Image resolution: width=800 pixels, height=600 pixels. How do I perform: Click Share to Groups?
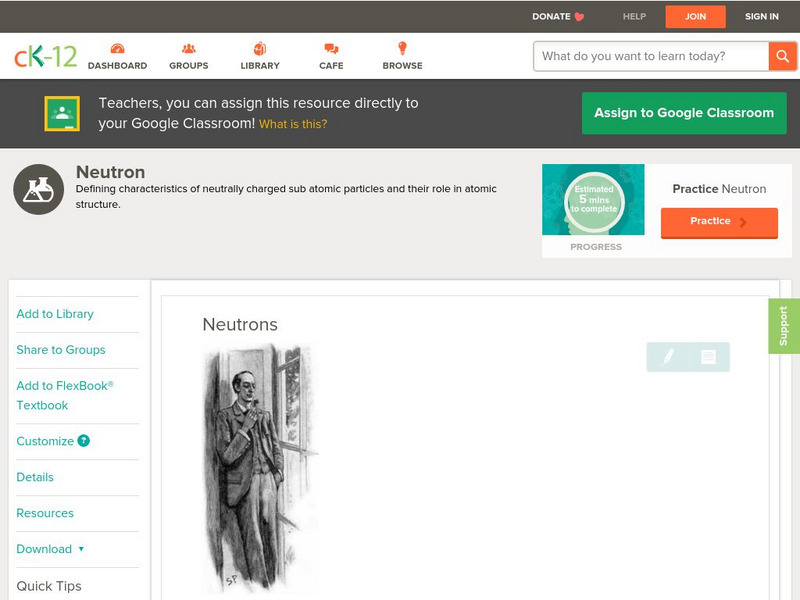tap(61, 349)
